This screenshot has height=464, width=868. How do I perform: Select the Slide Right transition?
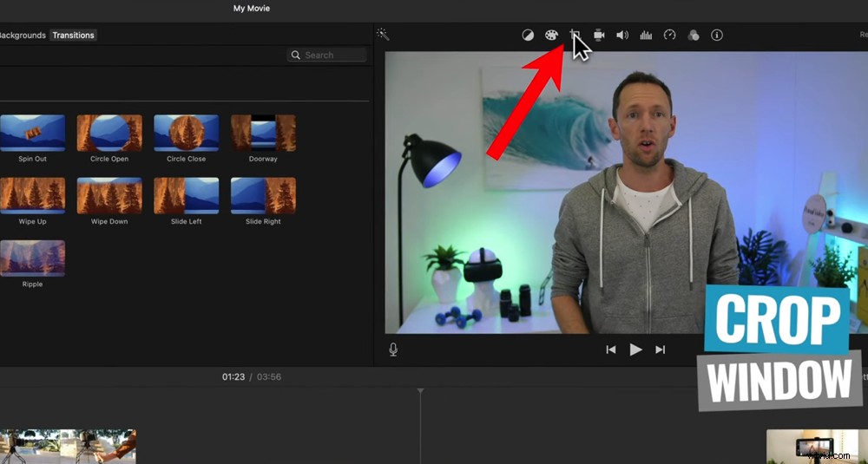point(264,195)
